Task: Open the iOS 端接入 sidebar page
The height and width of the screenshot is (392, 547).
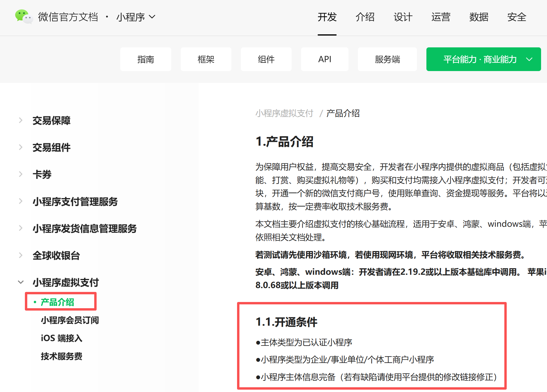Action: [62, 338]
